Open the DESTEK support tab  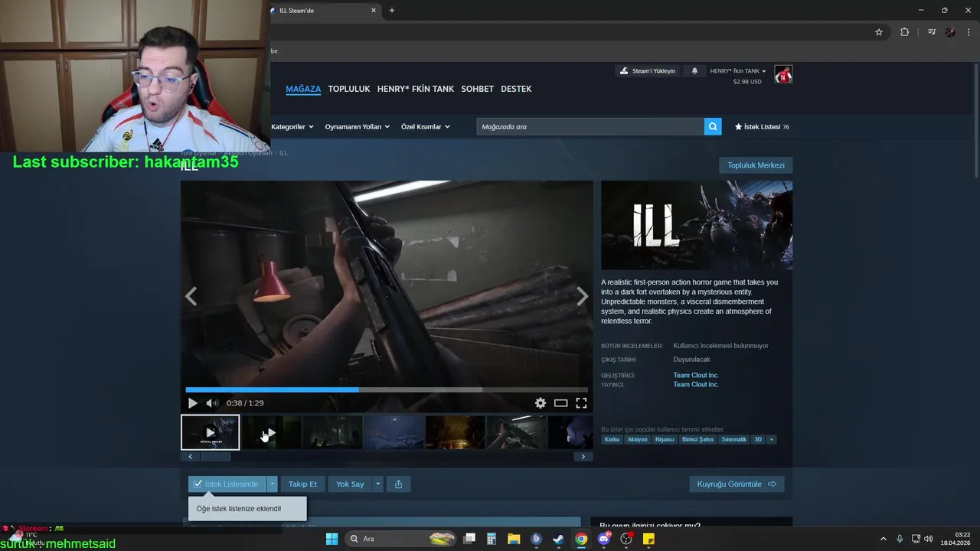516,89
